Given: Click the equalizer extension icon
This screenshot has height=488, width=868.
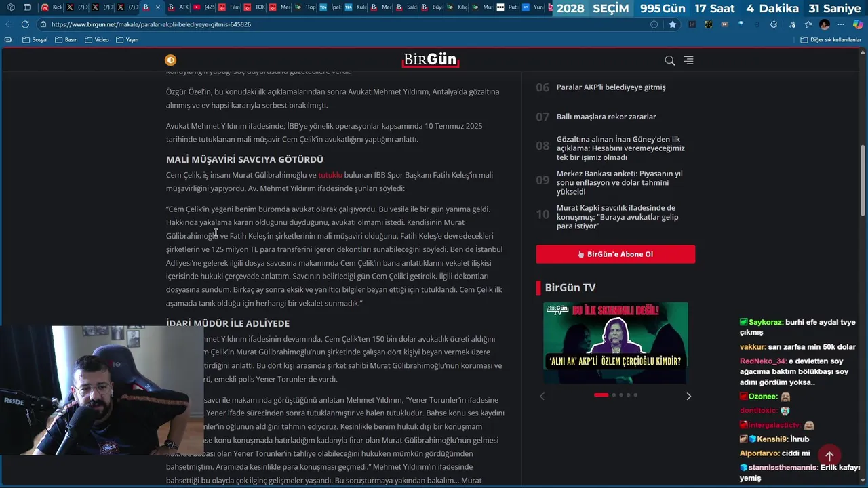Looking at the screenshot, I should (692, 24).
